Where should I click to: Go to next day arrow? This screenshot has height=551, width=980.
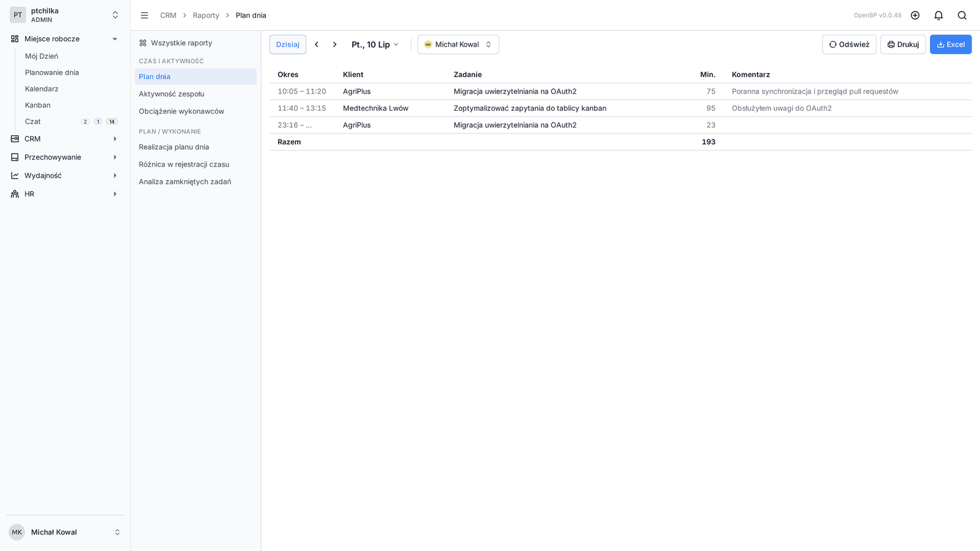pos(334,45)
